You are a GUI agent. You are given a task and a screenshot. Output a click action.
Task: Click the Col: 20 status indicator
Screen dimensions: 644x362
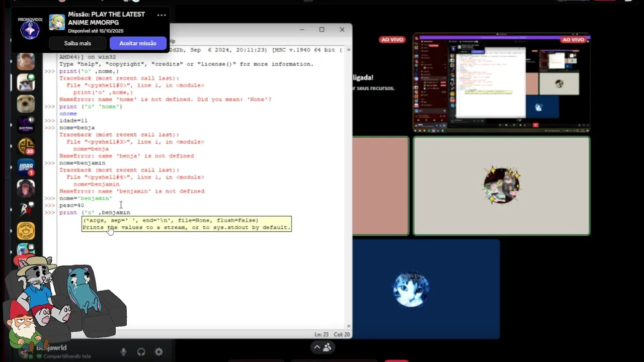pos(342,334)
